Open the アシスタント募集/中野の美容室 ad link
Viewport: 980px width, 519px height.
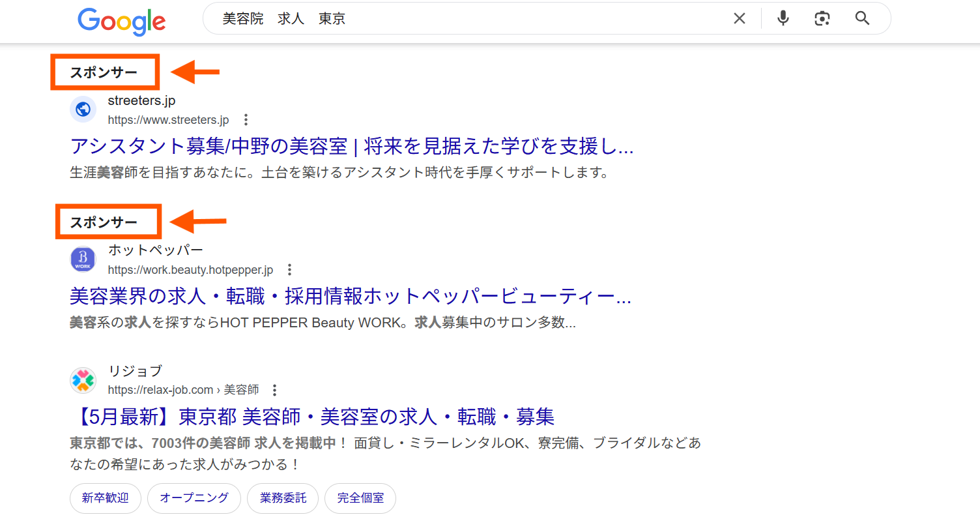pos(351,146)
